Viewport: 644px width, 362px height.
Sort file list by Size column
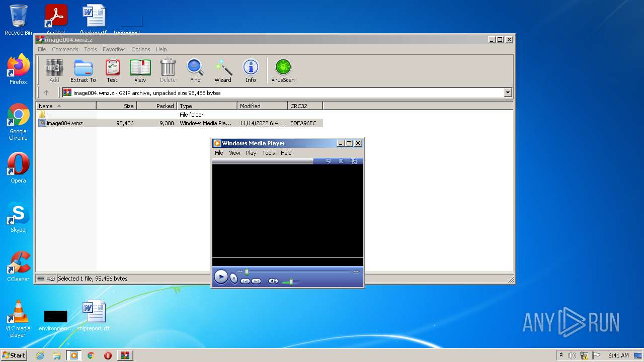[x=117, y=106]
